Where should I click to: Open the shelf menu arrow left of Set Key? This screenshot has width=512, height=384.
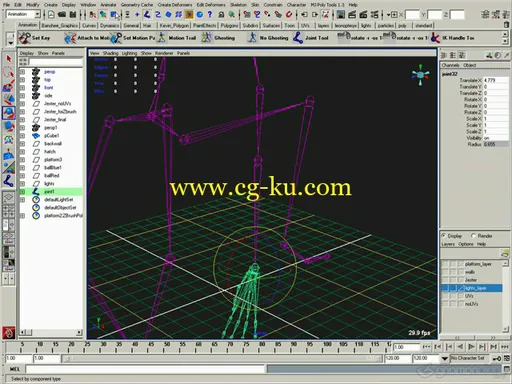[10, 42]
